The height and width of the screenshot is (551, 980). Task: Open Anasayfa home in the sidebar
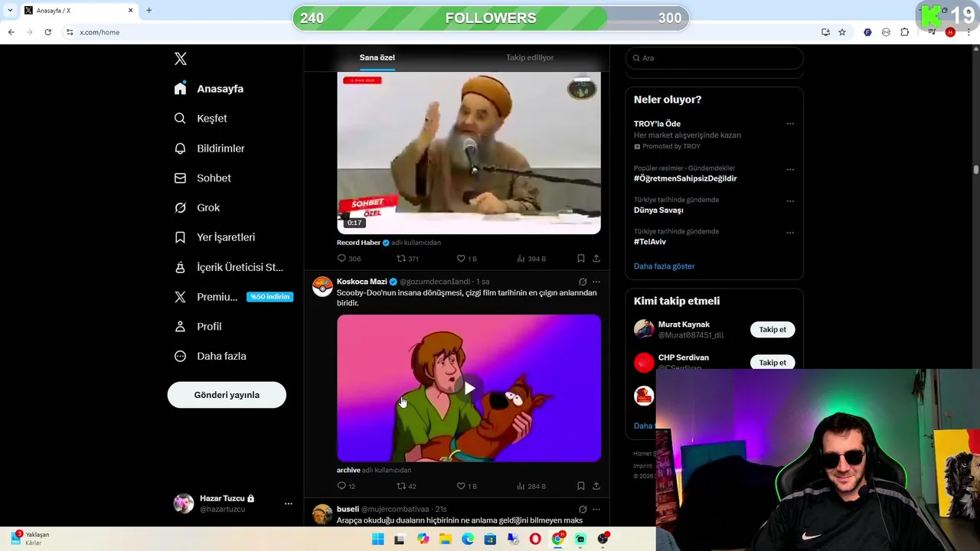(209, 89)
